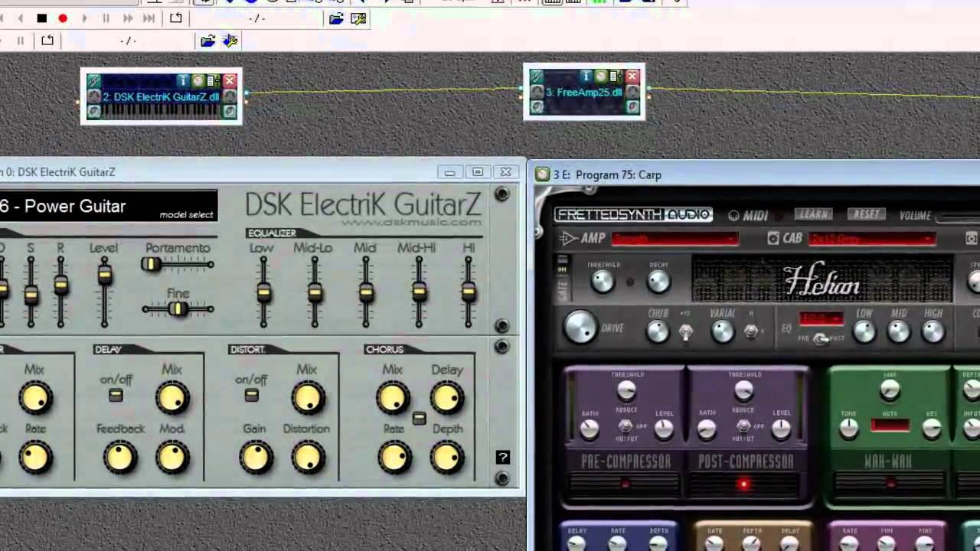Open info icon on DSK ElectriK GuitarZ node
This screenshot has width=980, height=551.
click(x=183, y=80)
